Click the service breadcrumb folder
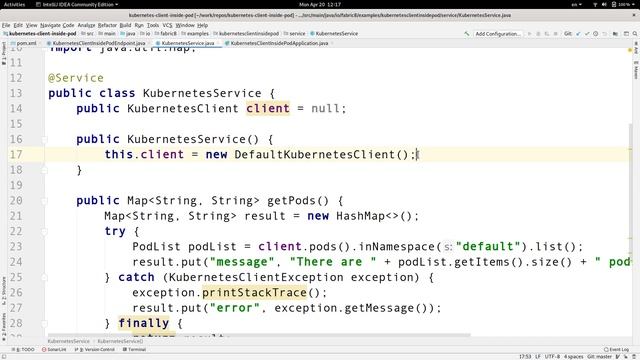The width and height of the screenshot is (640, 360). point(295,33)
